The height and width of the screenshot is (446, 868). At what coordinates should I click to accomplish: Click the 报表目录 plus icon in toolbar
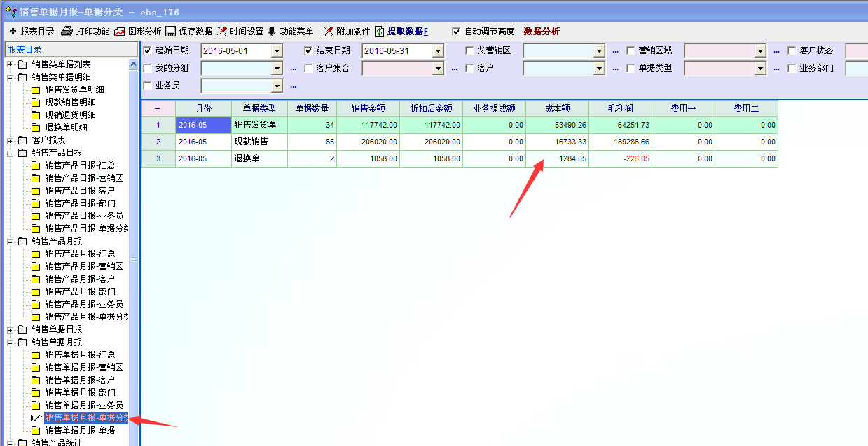coord(13,32)
